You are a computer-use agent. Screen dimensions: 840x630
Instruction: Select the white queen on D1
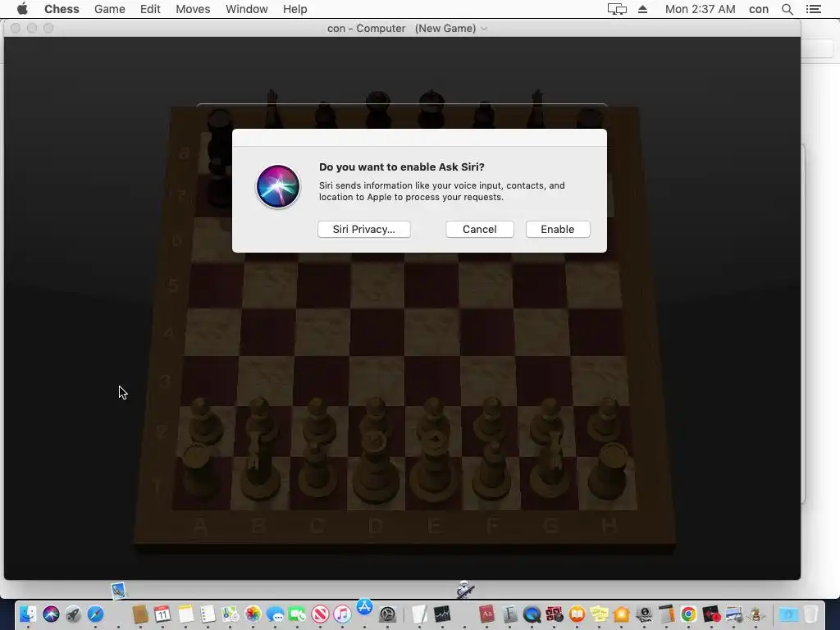[375, 466]
